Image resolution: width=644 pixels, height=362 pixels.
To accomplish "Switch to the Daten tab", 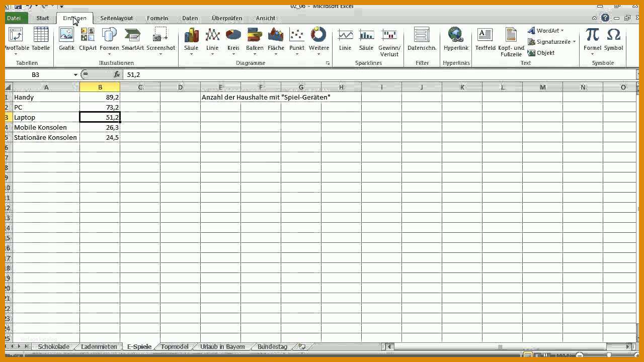I will 190,18.
